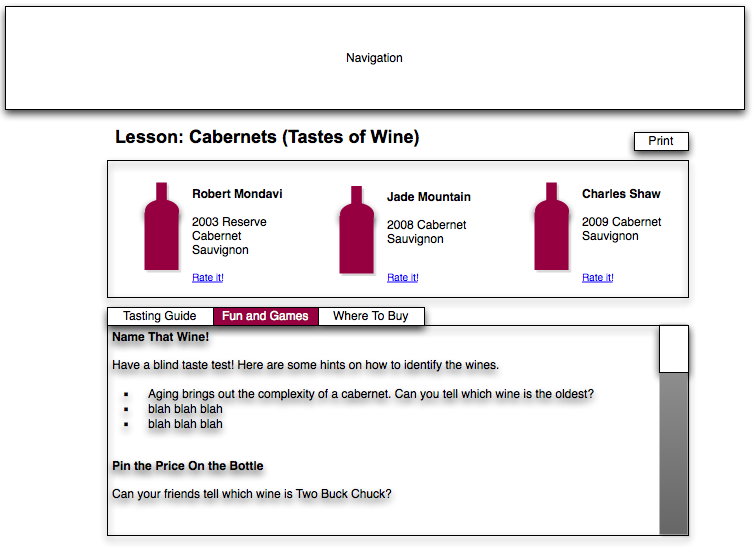Viewport: 756px width, 553px height.
Task: Click the blind taste test sentence
Action: pos(305,365)
